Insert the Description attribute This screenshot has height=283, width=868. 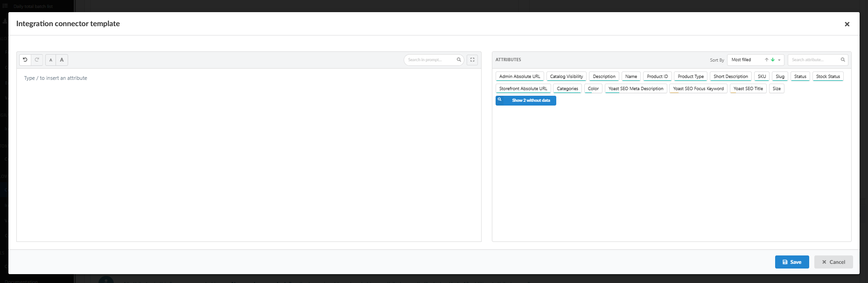604,77
